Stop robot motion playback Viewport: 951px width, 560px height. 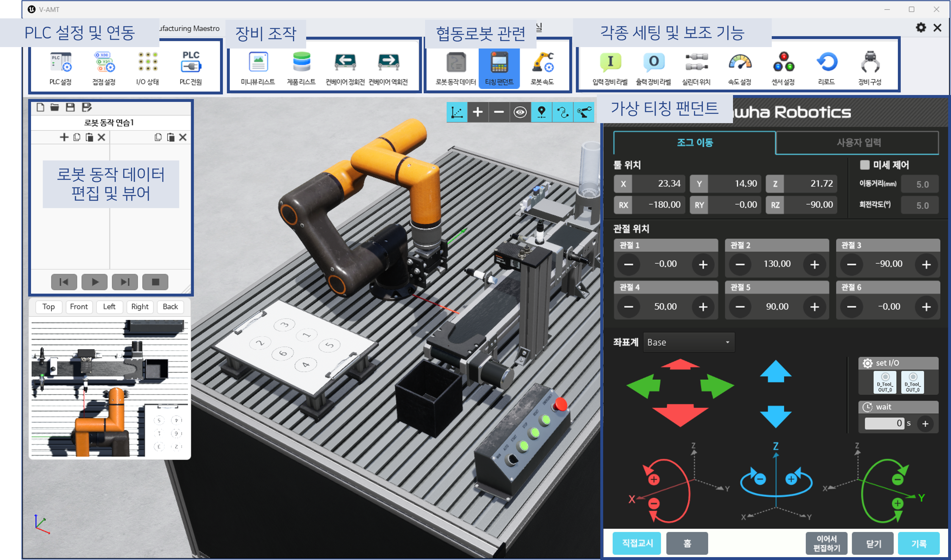tap(155, 282)
